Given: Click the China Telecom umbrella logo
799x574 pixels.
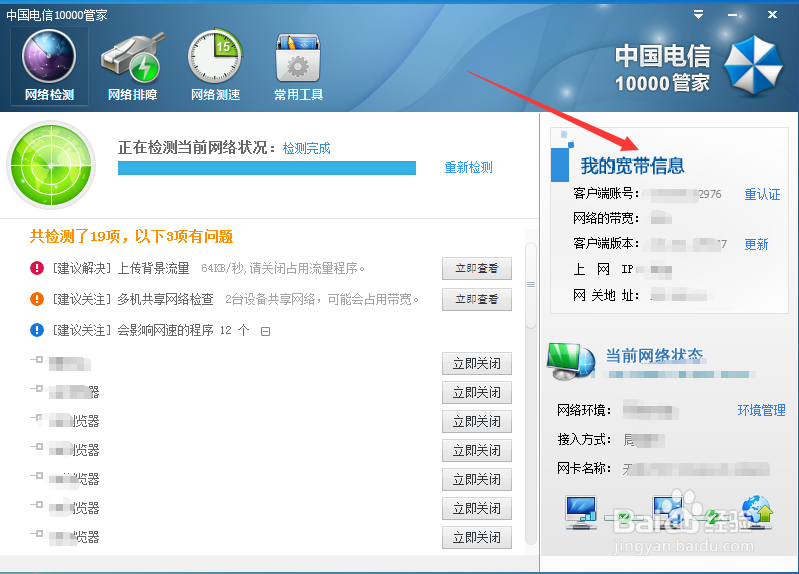Looking at the screenshot, I should 753,66.
